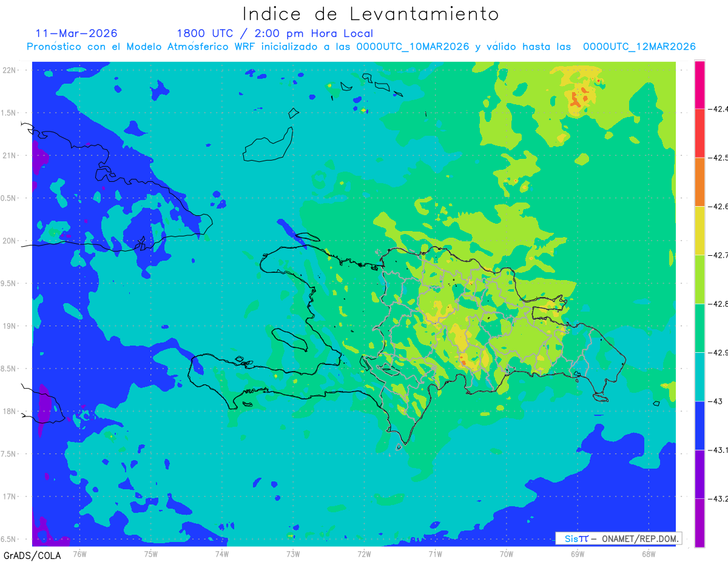Screen dimensions: 728x562
Task: Click longitude label "70W"
Action: coord(507,554)
